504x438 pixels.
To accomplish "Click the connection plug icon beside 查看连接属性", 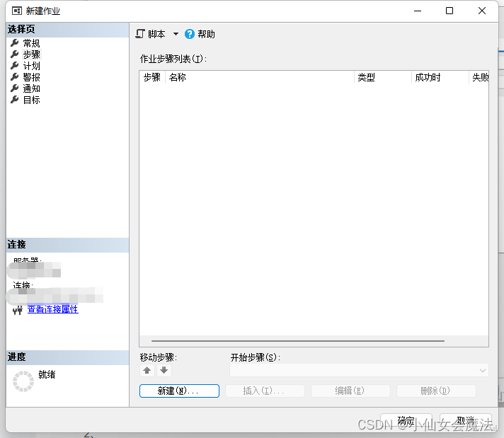I will coord(18,310).
